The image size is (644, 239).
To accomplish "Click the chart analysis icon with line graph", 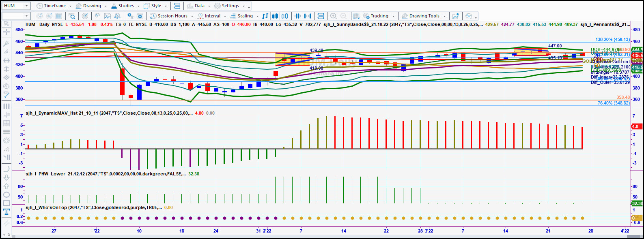I will [x=108, y=16].
